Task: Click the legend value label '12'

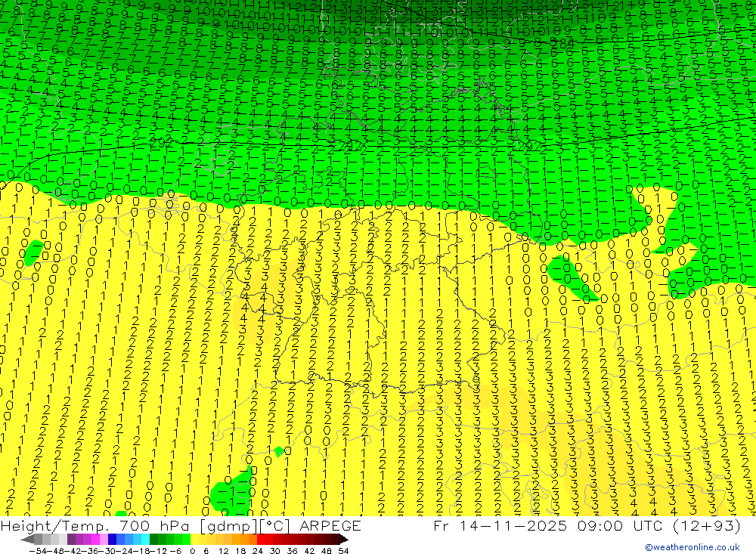Action: pos(223,551)
